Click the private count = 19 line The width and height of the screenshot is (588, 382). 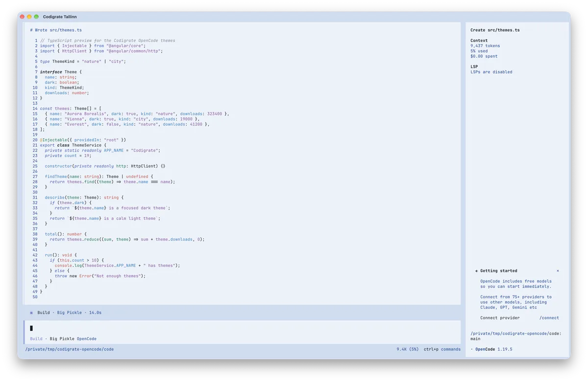click(68, 155)
